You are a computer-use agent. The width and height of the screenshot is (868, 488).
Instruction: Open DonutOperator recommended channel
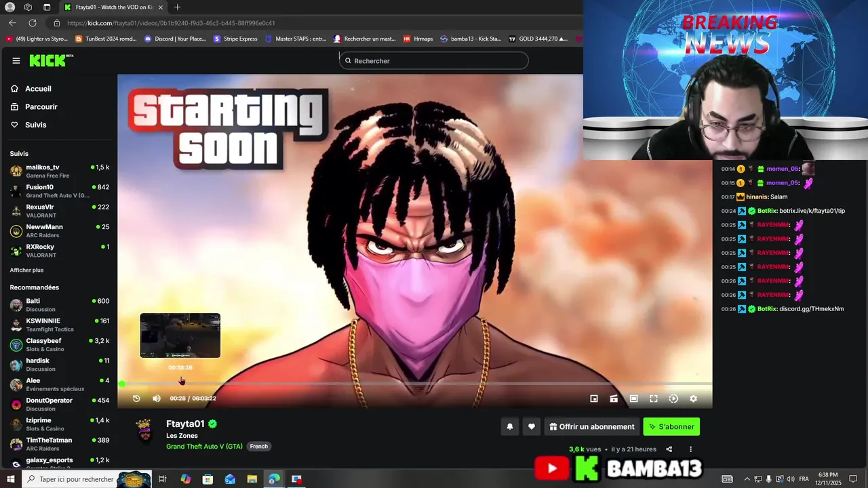click(60, 404)
